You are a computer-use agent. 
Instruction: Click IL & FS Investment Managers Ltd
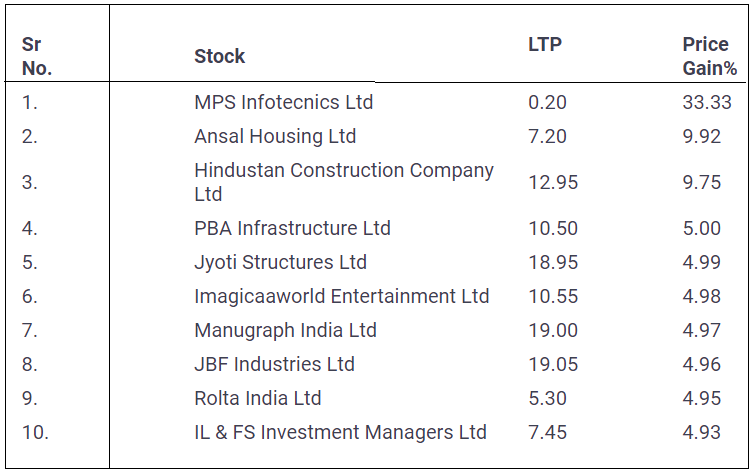[x=340, y=432]
